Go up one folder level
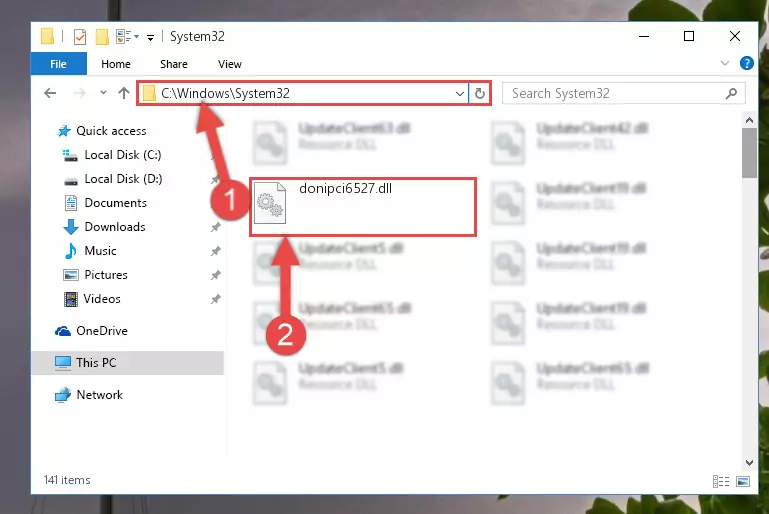This screenshot has width=769, height=514. 124,93
